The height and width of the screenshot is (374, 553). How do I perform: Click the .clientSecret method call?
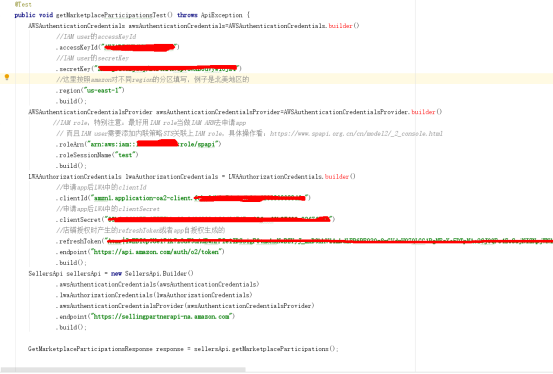click(x=78, y=219)
